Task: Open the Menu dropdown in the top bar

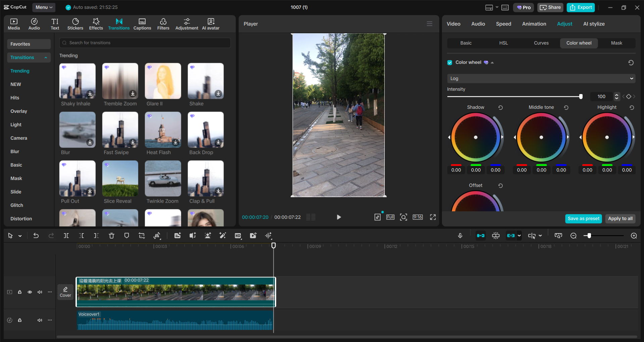Action: point(44,7)
